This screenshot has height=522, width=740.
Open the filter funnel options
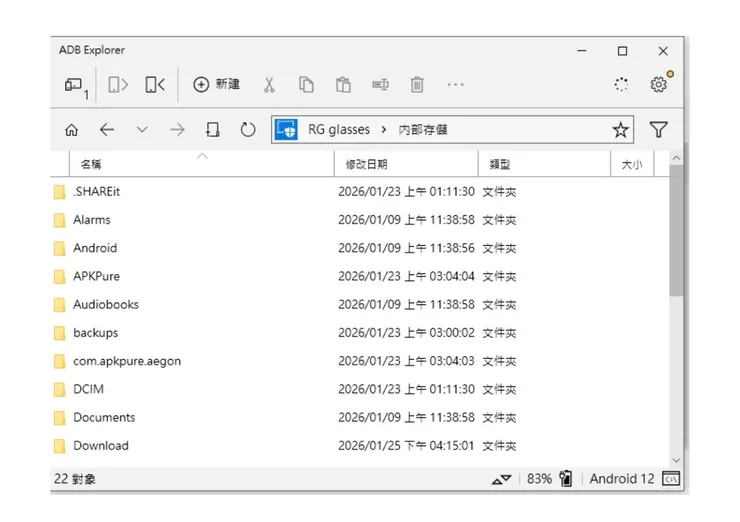(x=658, y=130)
